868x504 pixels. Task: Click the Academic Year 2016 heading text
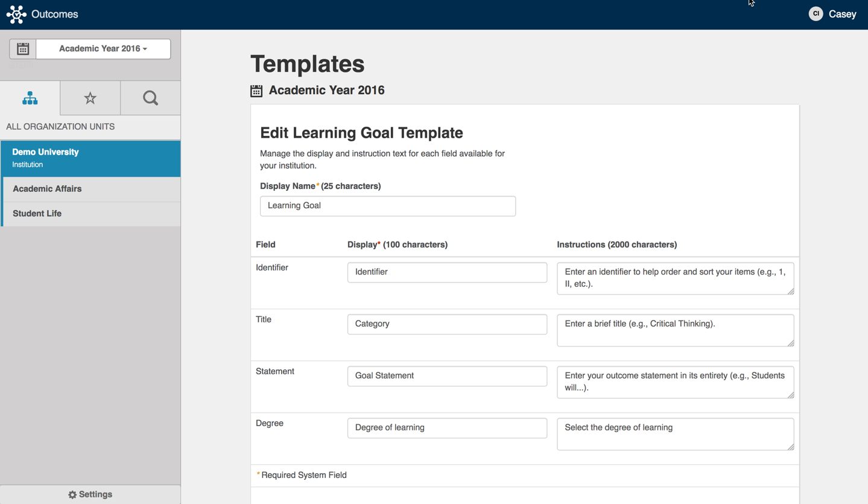pos(326,91)
